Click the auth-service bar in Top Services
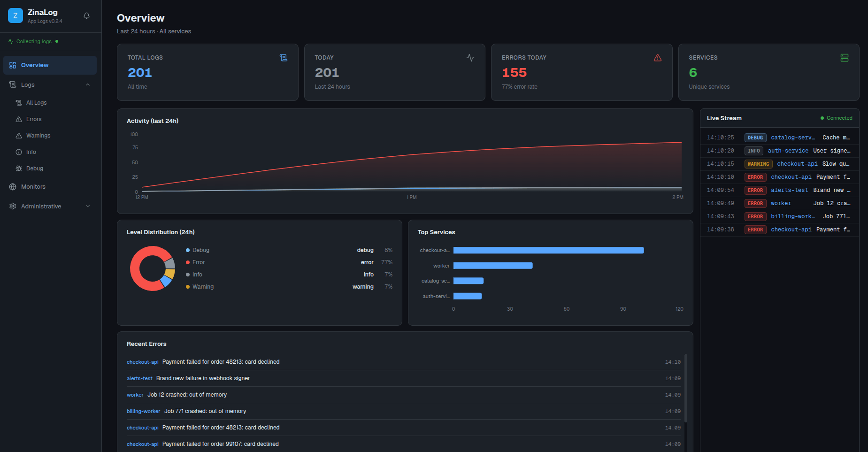 468,296
